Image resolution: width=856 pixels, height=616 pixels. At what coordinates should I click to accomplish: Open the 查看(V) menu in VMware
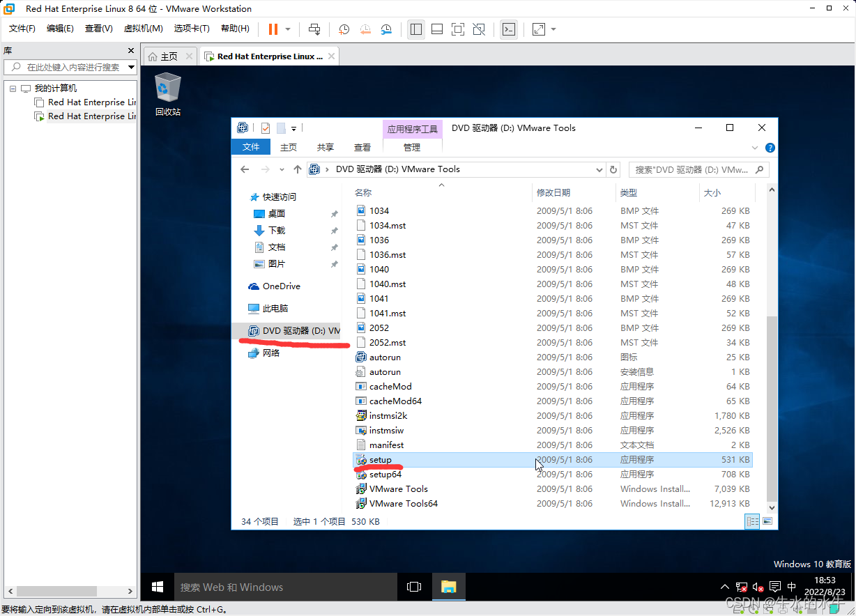99,29
